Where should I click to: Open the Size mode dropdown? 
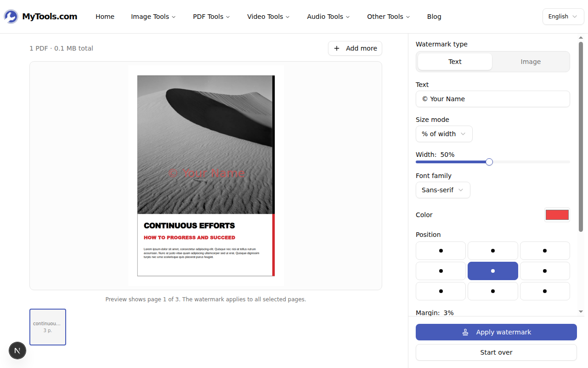coord(444,134)
